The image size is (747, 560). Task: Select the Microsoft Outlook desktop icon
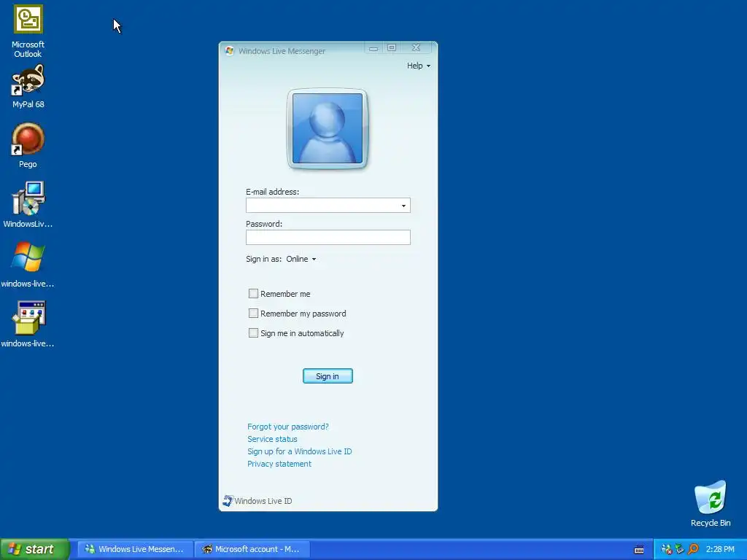coord(28,32)
